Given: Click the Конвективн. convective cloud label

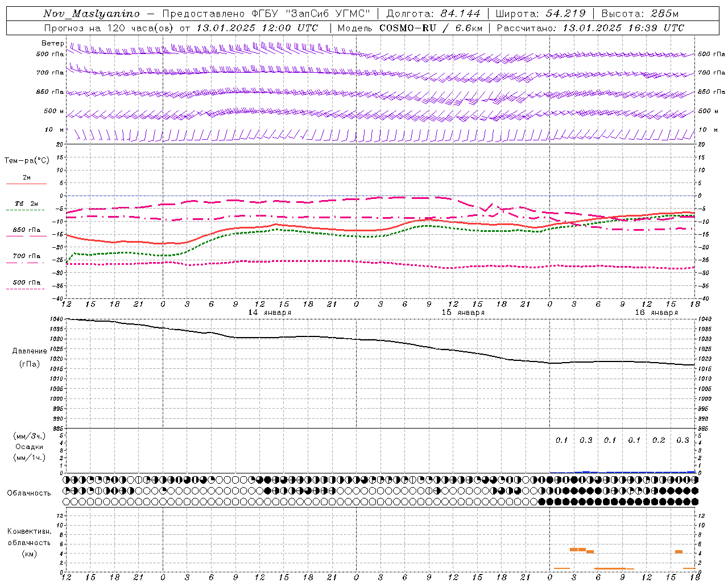Looking at the screenshot, I should (29, 531).
